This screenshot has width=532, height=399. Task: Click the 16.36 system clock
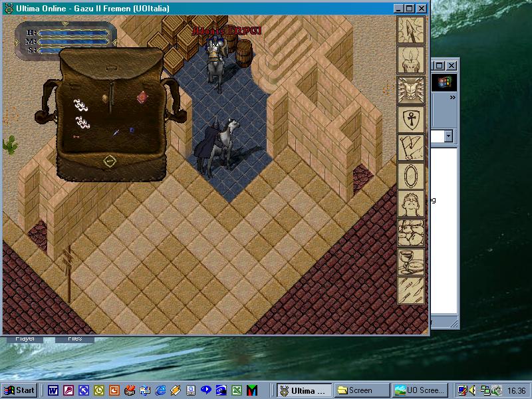[517, 391]
